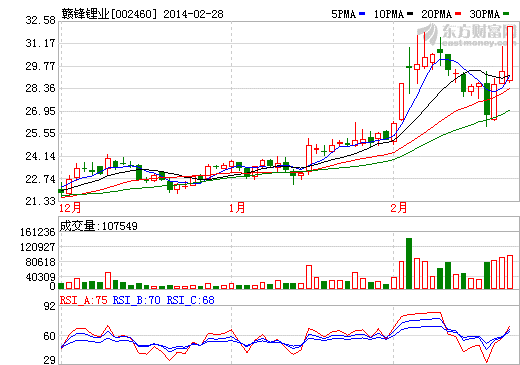The height and width of the screenshot is (365, 520).
Task: Click the 31.17 price axis label
Action: tap(40, 43)
